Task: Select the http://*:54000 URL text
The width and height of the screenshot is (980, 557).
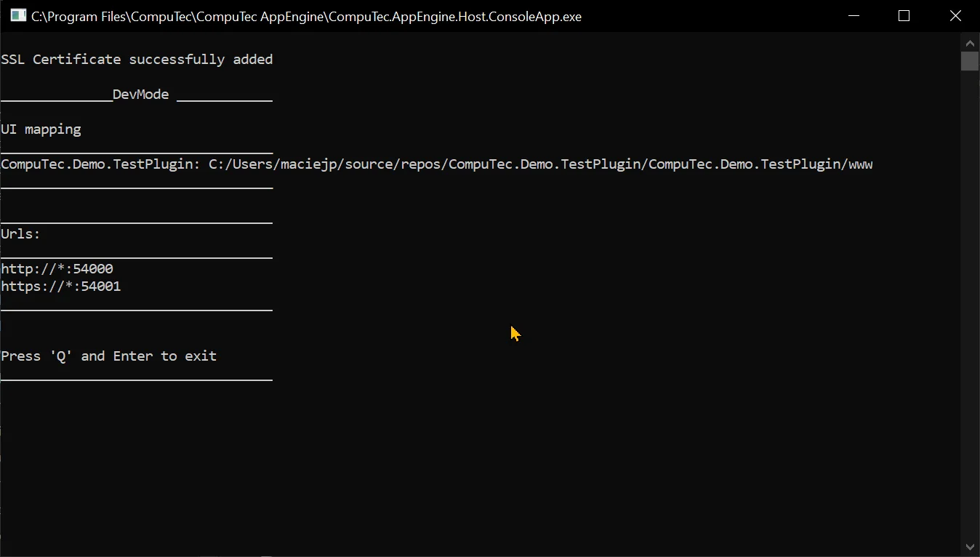Action: click(x=57, y=268)
